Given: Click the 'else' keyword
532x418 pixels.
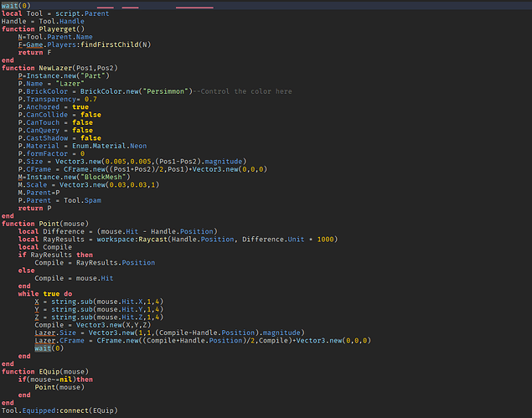Looking at the screenshot, I should coord(26,271).
